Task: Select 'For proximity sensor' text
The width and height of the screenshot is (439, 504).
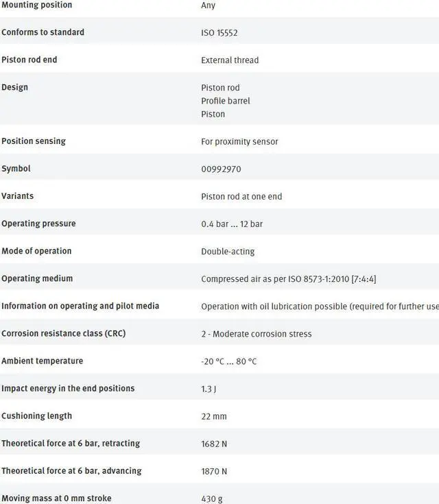Action: coord(239,141)
